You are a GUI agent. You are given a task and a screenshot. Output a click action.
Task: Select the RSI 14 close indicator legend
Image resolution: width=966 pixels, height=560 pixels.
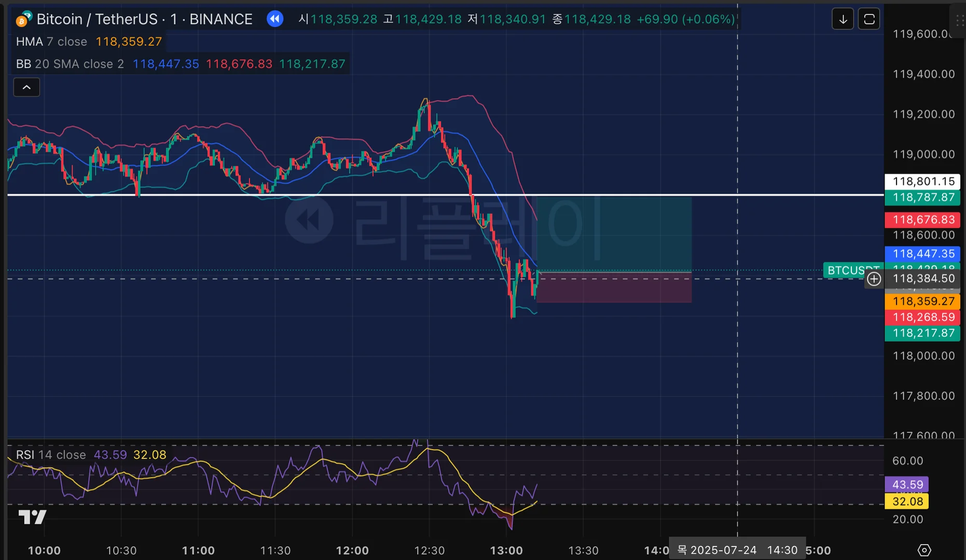click(51, 455)
